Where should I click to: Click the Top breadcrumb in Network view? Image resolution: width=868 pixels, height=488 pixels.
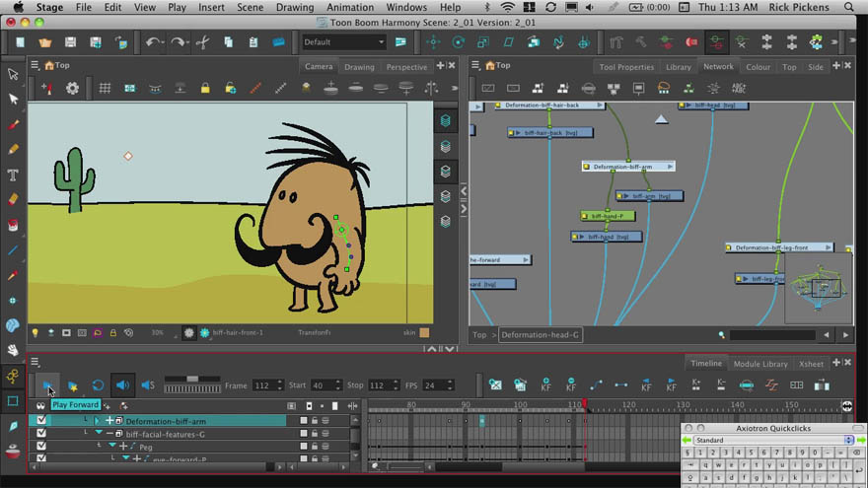coord(479,335)
